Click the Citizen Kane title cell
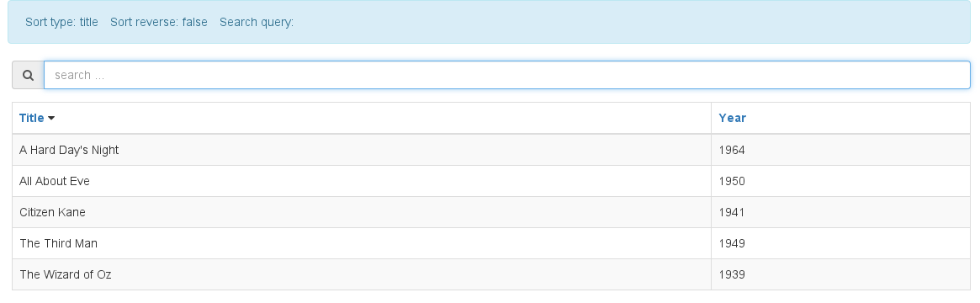 [362, 212]
